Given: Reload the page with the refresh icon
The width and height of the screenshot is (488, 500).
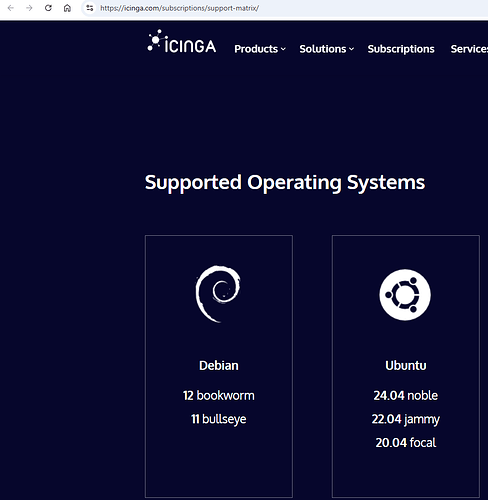Looking at the screenshot, I should [x=48, y=8].
